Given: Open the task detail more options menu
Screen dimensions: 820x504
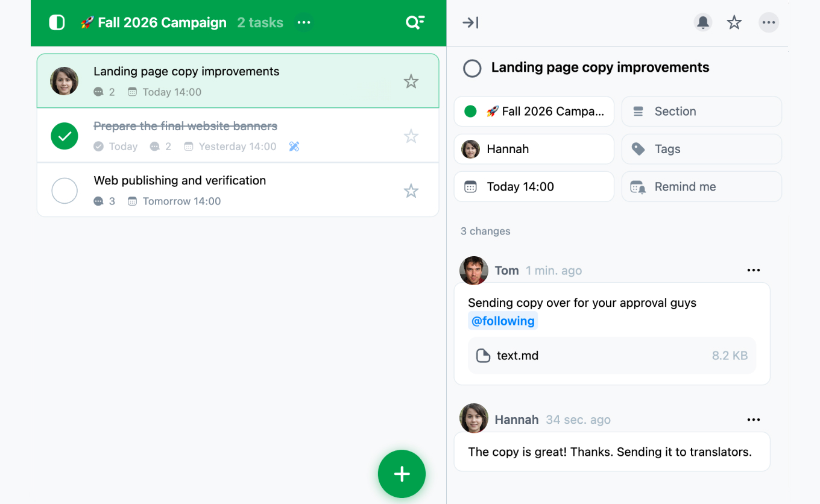Looking at the screenshot, I should (768, 23).
